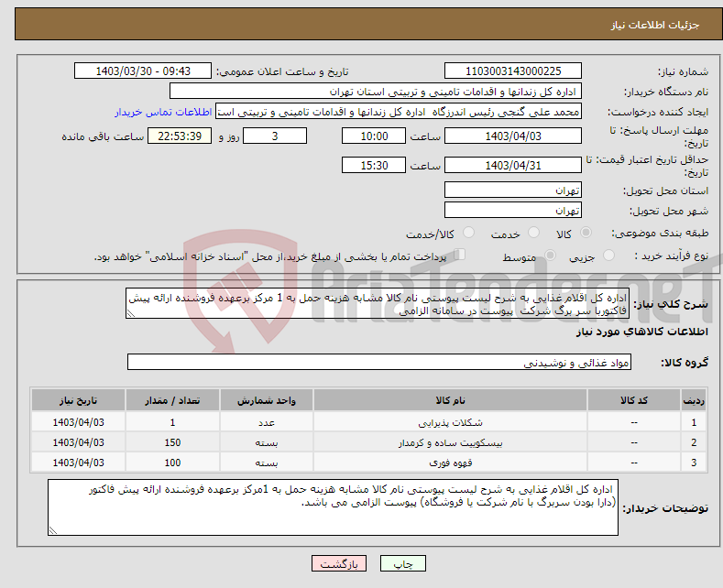Viewport: 723px width, 588px height.
Task: Click the کد کالا column header
Action: point(634,400)
